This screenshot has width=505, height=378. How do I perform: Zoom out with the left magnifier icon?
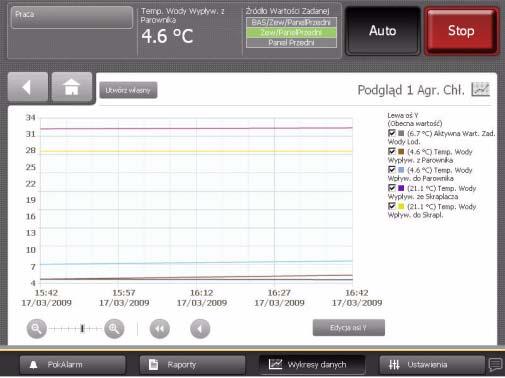point(36,329)
